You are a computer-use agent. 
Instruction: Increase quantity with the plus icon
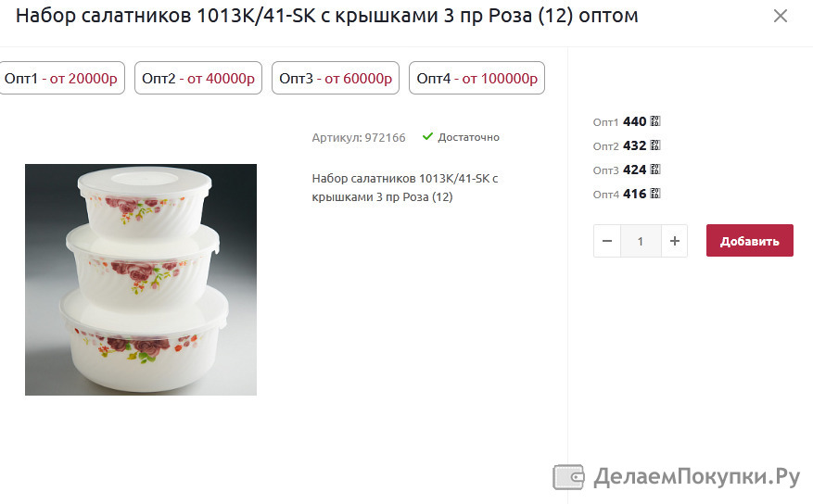674,241
